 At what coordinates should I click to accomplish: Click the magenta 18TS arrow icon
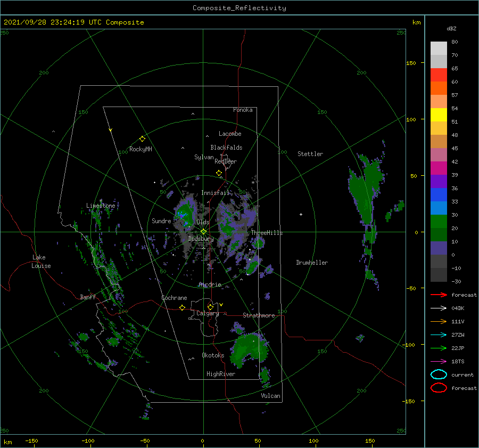[439, 362]
